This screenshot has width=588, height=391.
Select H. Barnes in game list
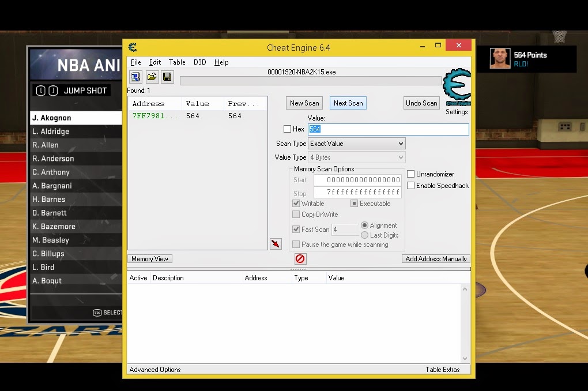coord(76,200)
